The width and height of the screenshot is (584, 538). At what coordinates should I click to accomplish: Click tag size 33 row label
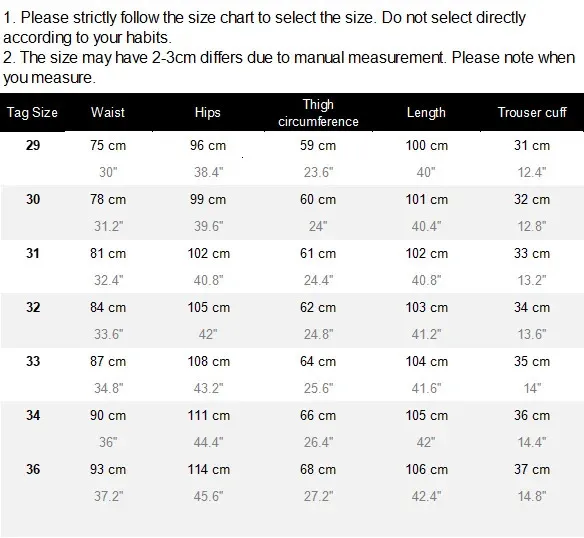pos(33,361)
